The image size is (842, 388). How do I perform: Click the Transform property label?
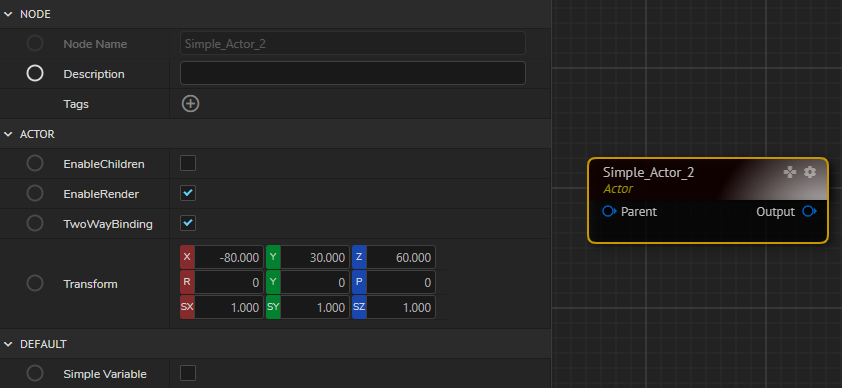point(90,284)
